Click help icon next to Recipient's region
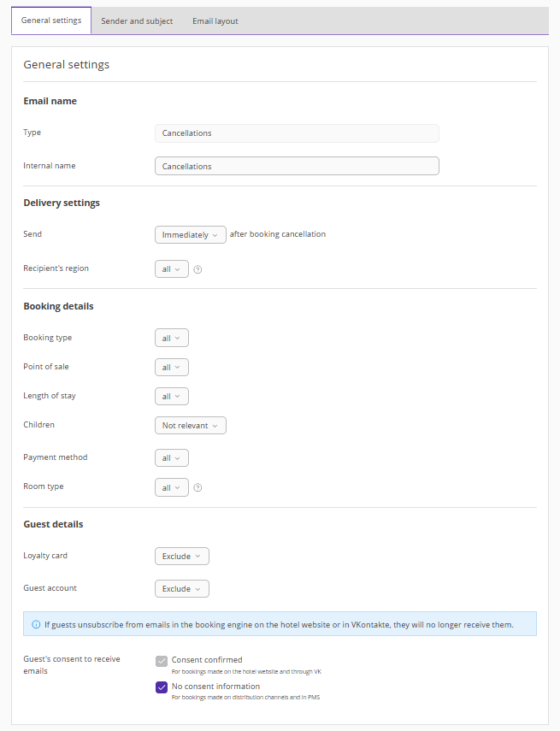The image size is (560, 731). (x=197, y=269)
